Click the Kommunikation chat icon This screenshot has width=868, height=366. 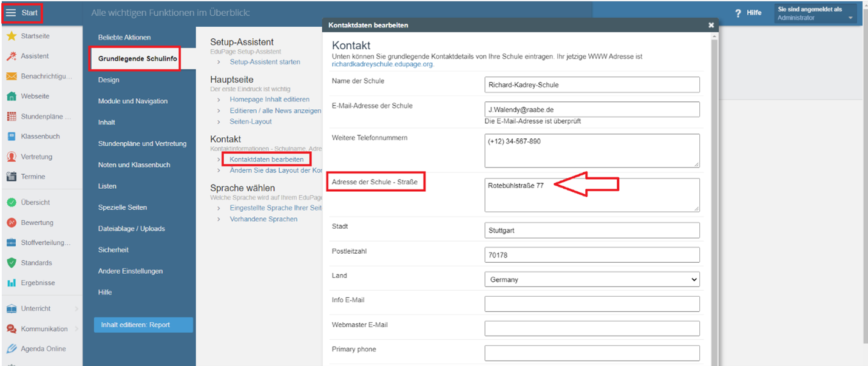[11, 329]
